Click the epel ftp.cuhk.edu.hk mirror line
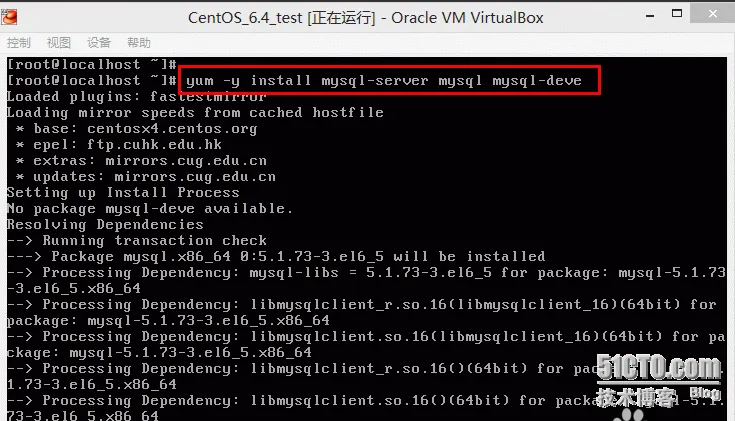The image size is (735, 421). (118, 145)
